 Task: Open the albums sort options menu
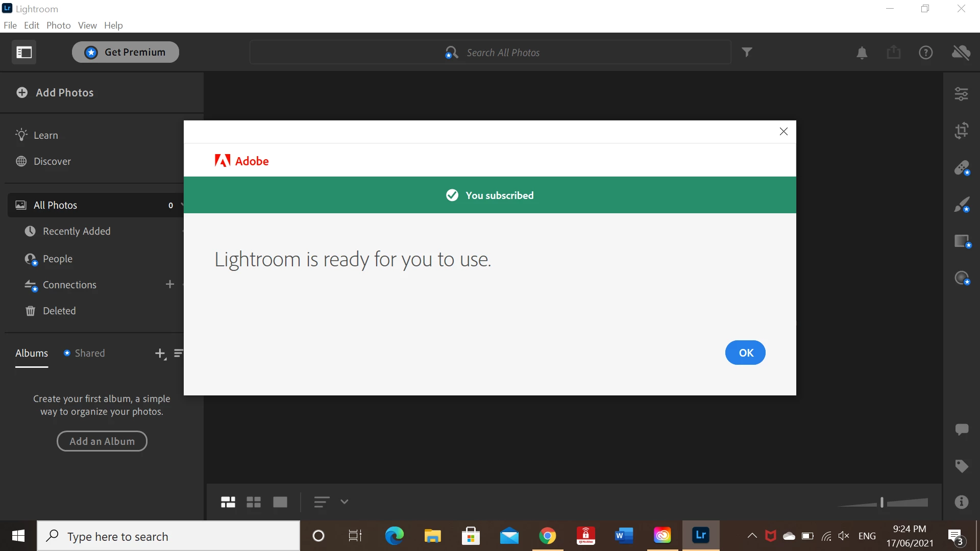coord(178,353)
